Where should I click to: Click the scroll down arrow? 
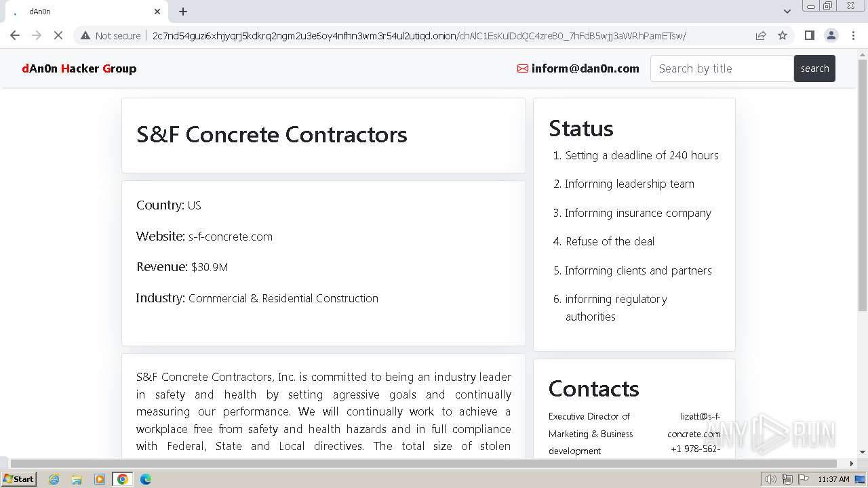(863, 452)
